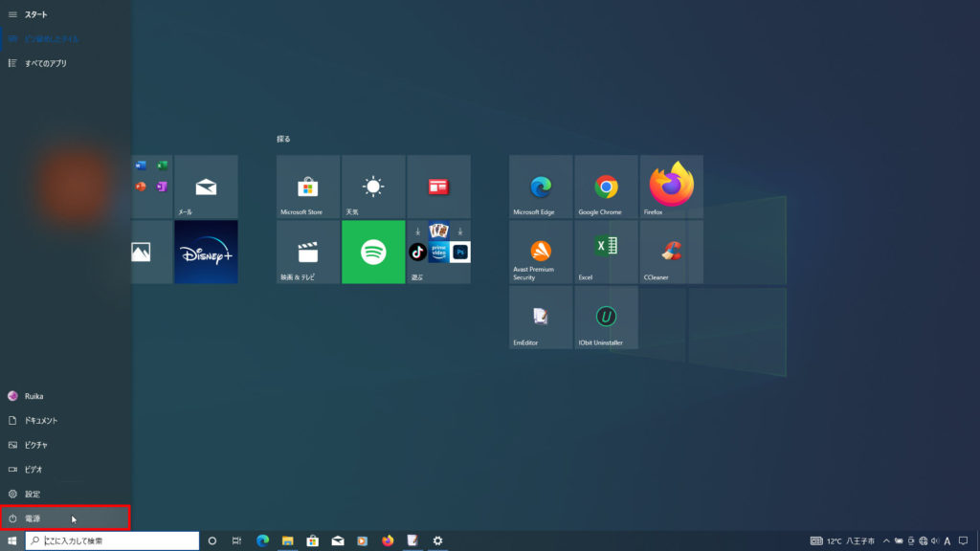Open the Excel tile

pos(606,252)
